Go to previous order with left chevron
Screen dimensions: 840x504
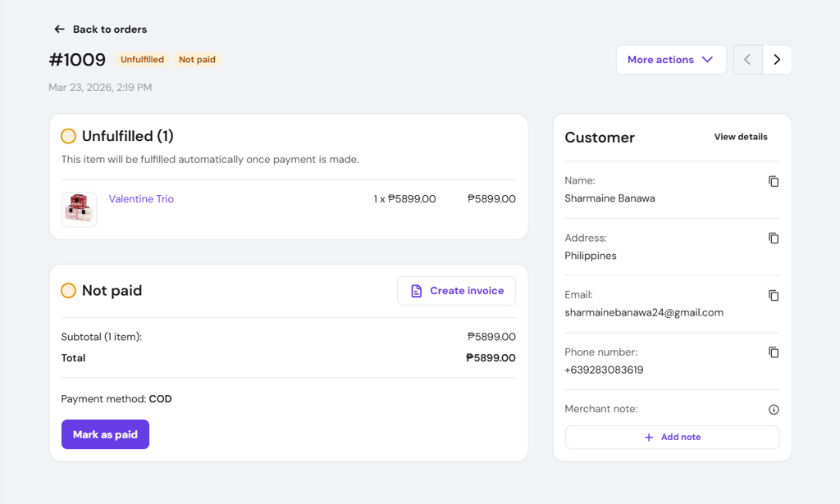click(x=747, y=59)
